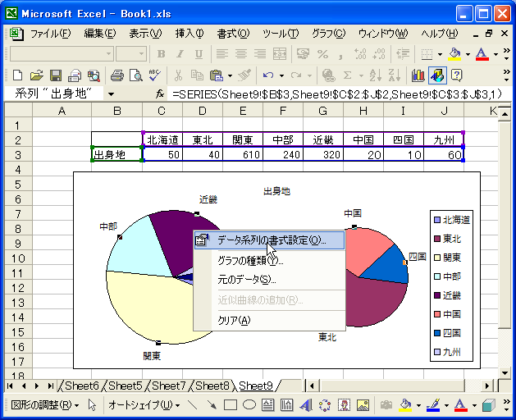Switch to Sheet8 tab
Screen dimensions: 516x420
point(212,386)
